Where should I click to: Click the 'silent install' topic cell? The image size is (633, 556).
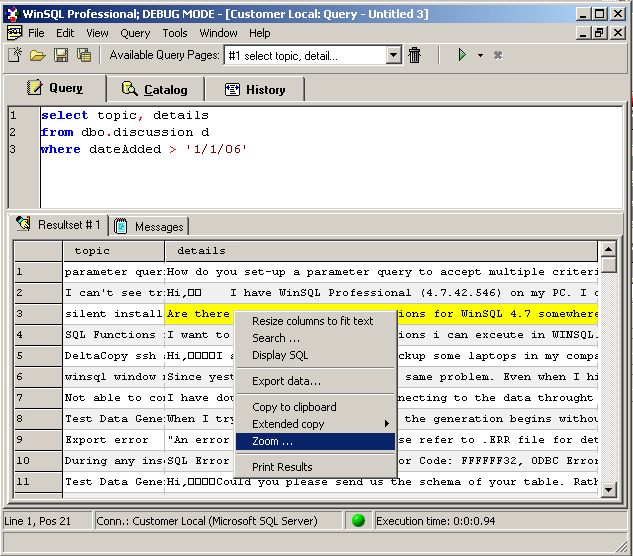(114, 314)
